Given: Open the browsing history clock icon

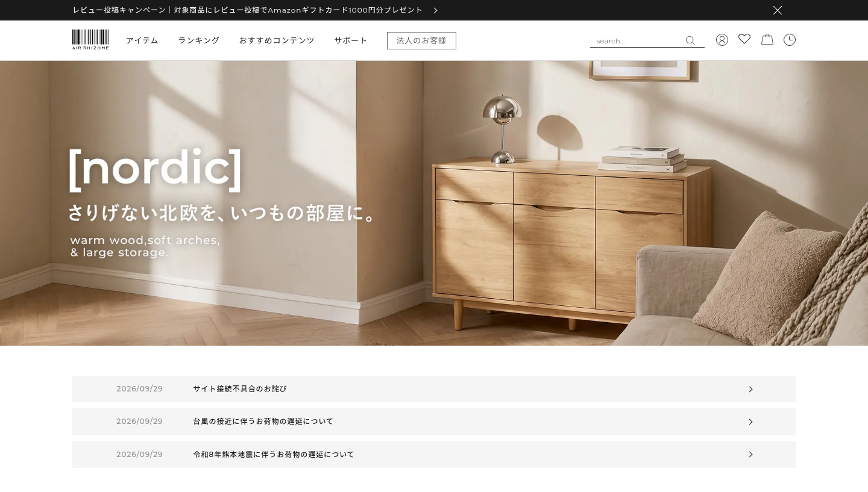Looking at the screenshot, I should click(x=790, y=40).
